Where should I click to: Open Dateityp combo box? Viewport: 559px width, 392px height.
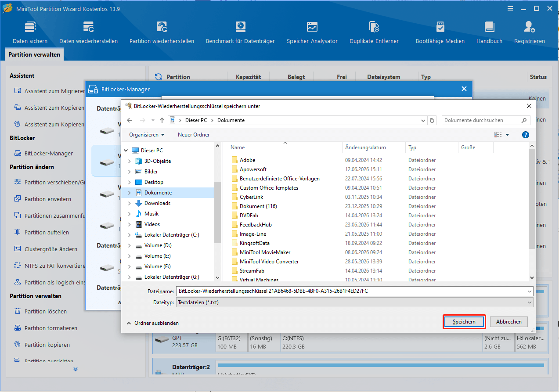tap(354, 302)
